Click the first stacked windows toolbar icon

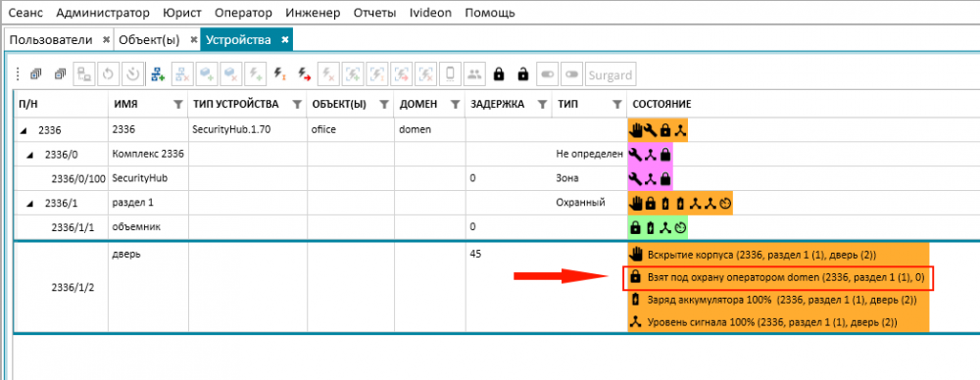[x=35, y=74]
